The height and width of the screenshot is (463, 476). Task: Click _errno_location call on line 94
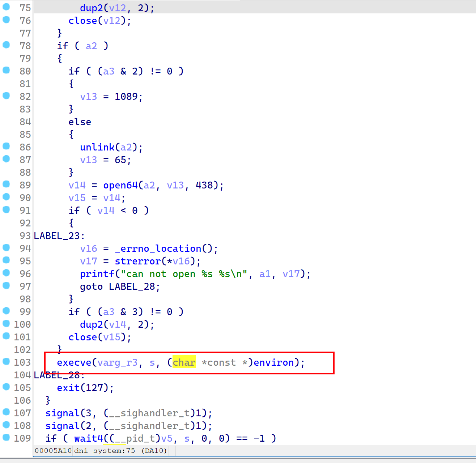(158, 249)
